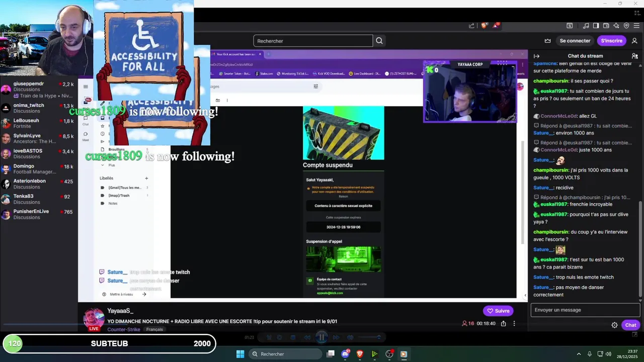Add a label with Libellés plus icon
644x362 pixels.
click(x=146, y=178)
